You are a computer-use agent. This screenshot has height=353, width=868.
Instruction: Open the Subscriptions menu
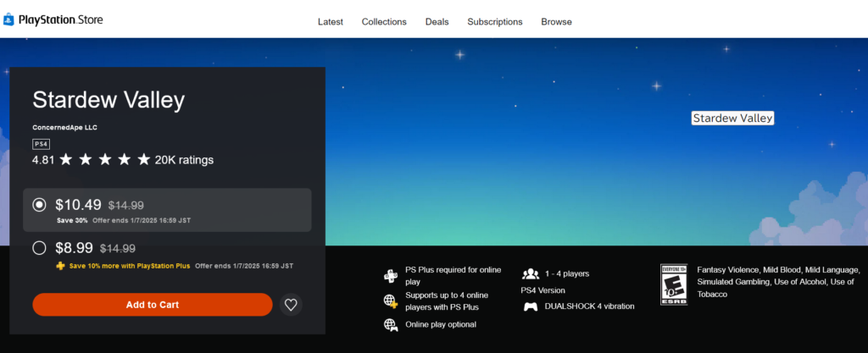495,21
